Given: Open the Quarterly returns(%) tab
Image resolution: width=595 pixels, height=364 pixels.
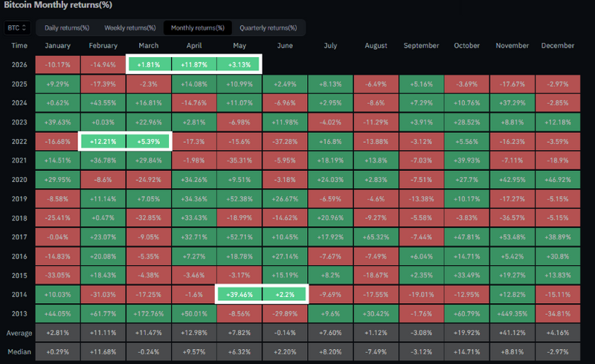Looking at the screenshot, I should pos(268,27).
